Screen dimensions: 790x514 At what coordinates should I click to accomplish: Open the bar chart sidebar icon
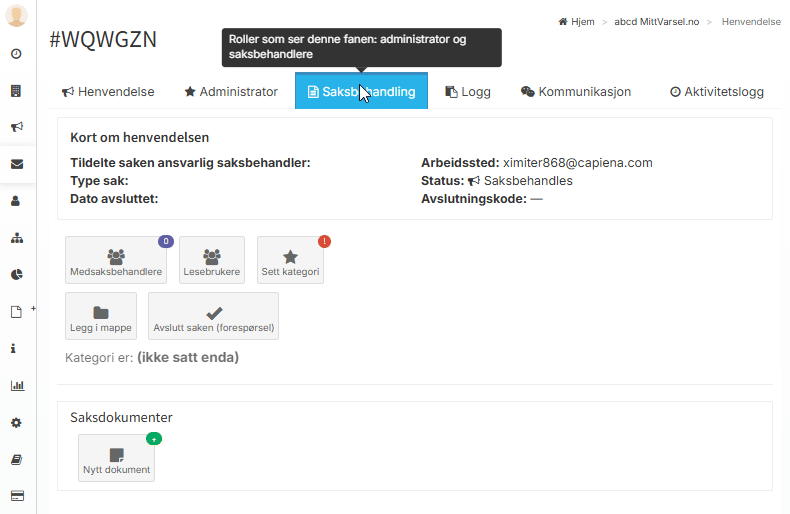[16, 385]
